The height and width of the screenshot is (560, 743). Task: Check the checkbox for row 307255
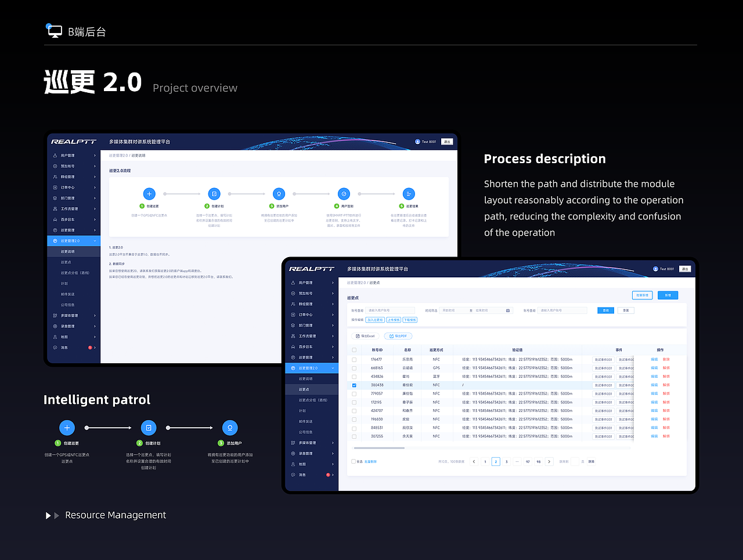[x=354, y=436]
